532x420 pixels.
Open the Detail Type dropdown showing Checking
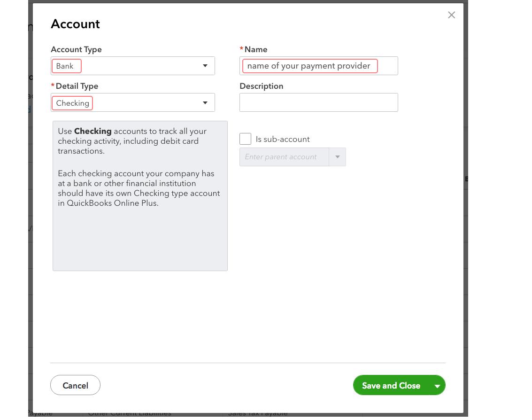(127, 102)
